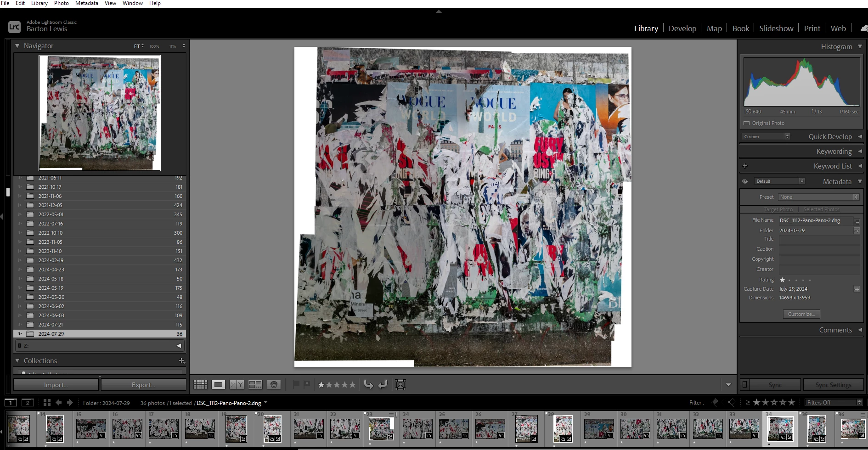
Task: Collapse the Navigator panel
Action: pos(17,46)
